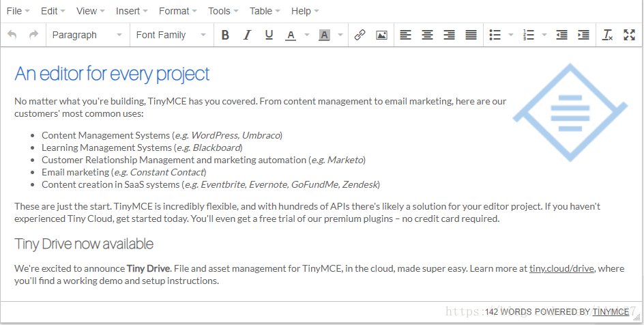Enter fullscreen mode with the expand icon
This screenshot has height=325, width=644.
click(x=629, y=35)
